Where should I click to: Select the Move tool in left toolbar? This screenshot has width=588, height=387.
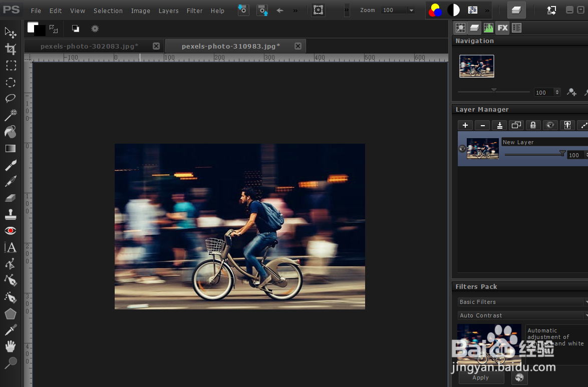11,33
